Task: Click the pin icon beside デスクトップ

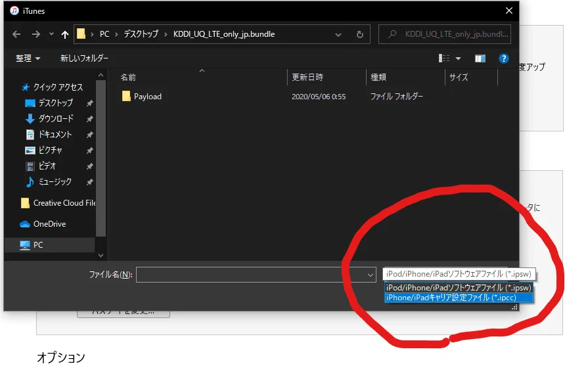Action: pyautogui.click(x=89, y=103)
